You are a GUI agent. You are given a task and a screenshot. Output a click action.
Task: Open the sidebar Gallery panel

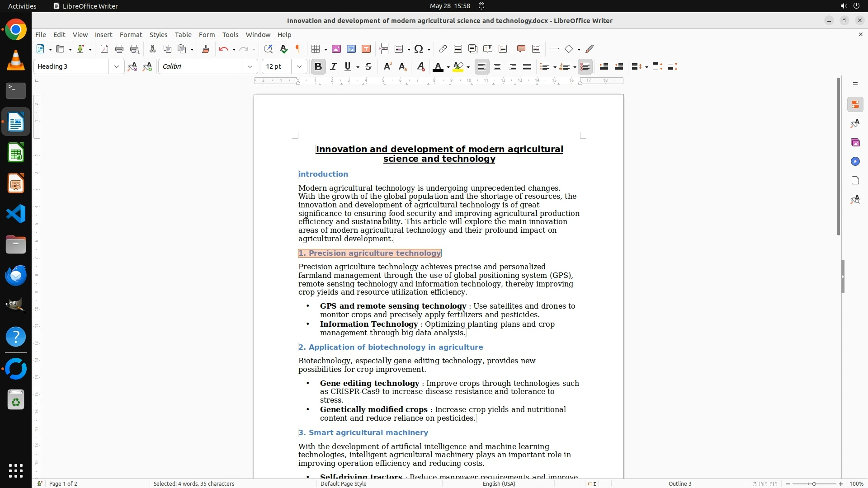pos(855,142)
